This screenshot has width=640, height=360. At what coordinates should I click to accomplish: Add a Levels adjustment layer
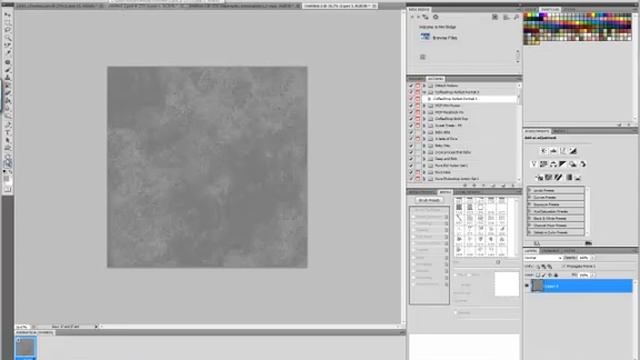pyautogui.click(x=553, y=151)
